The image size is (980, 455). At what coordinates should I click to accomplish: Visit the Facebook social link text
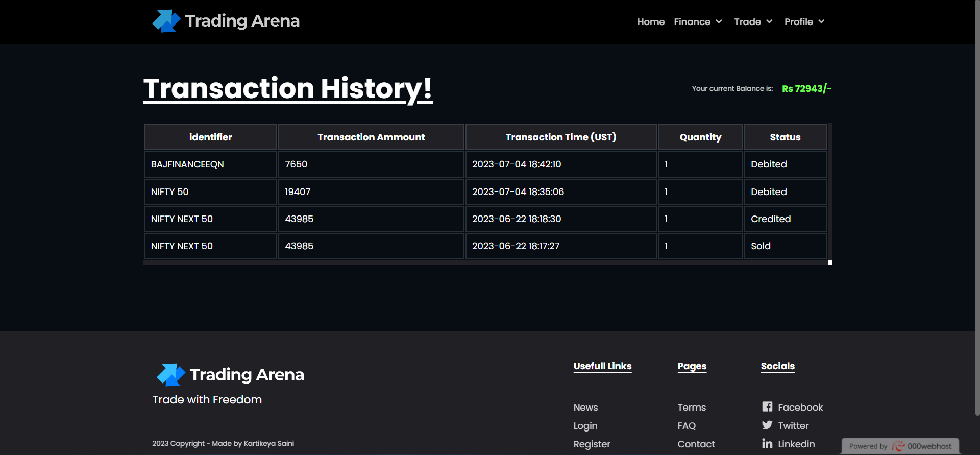800,407
